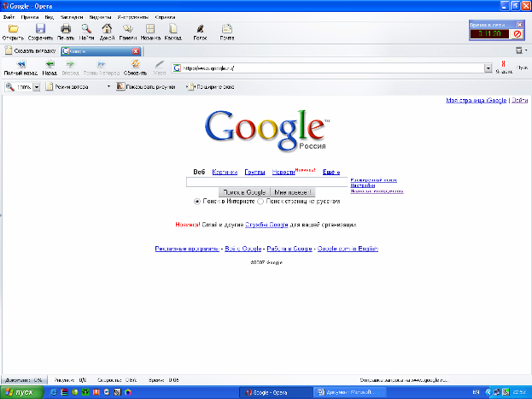Arrange windows with Мозаика icon

pyautogui.click(x=150, y=29)
